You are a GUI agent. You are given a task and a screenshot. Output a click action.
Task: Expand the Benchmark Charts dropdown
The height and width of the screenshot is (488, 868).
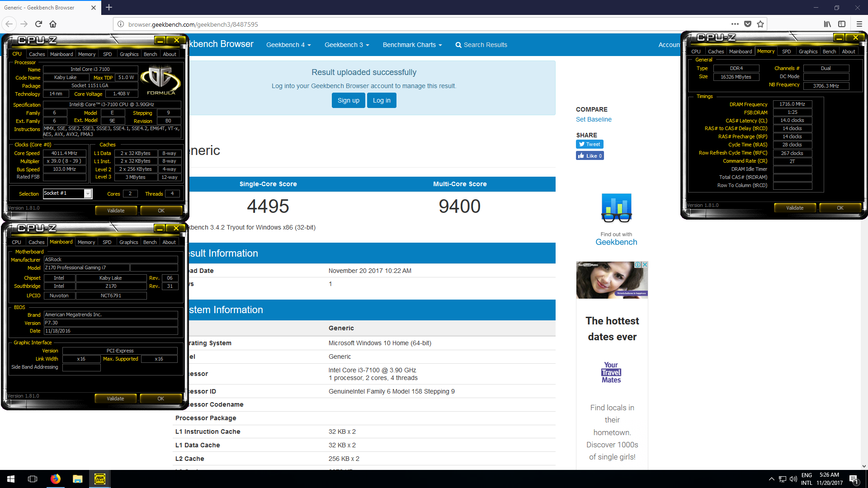tap(412, 45)
